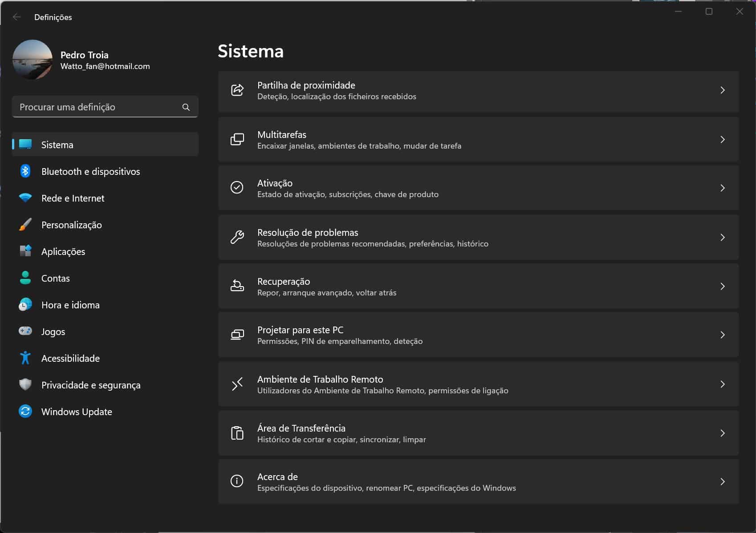This screenshot has width=756, height=533.
Task: Click the paintbrush icon for Personalização
Action: pyautogui.click(x=25, y=225)
